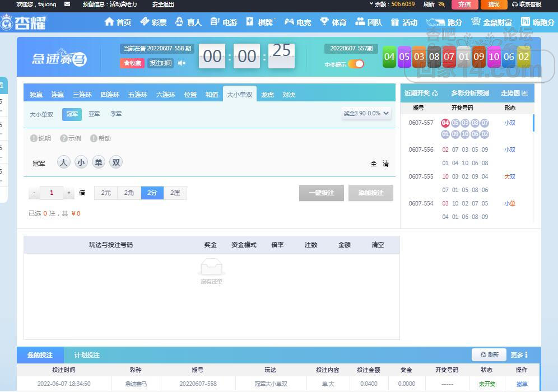This screenshot has height=392, width=558.
Task: Toggle the 中奖提示 switch off
Action: (356, 64)
